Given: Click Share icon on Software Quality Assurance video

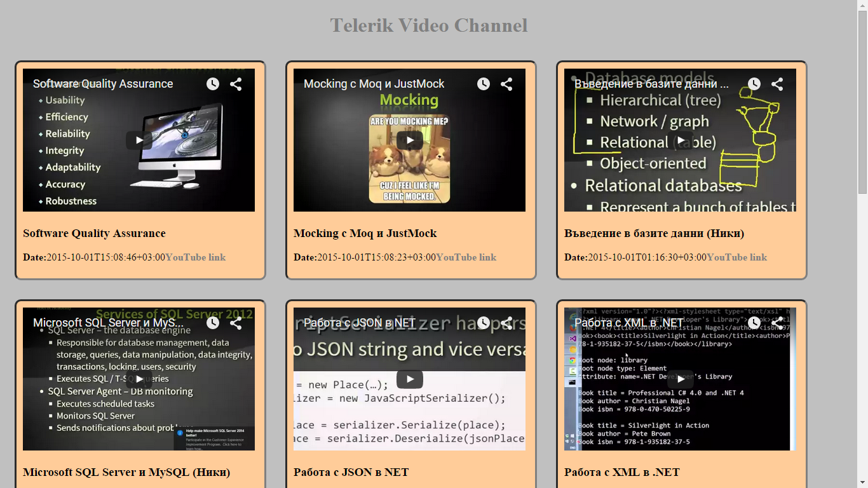Looking at the screenshot, I should (236, 84).
